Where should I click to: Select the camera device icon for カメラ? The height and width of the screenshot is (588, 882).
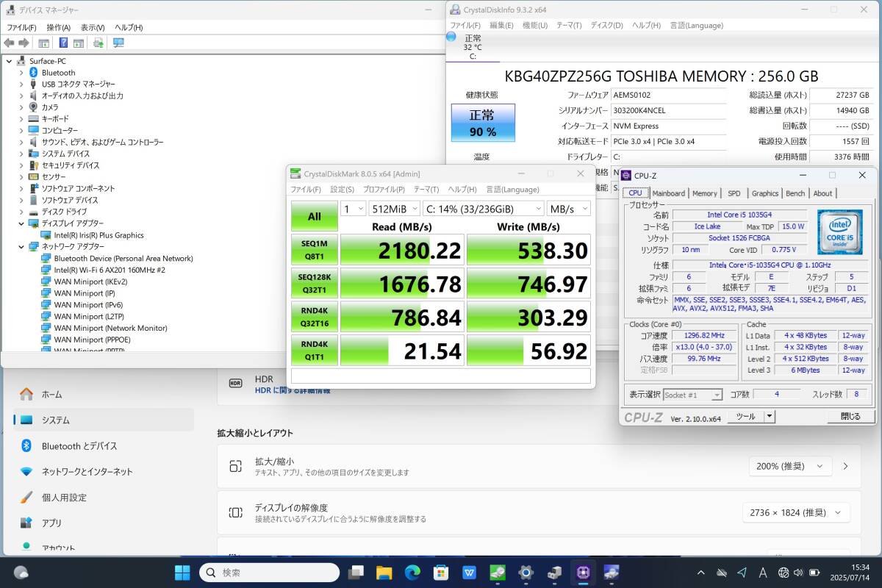(x=33, y=107)
